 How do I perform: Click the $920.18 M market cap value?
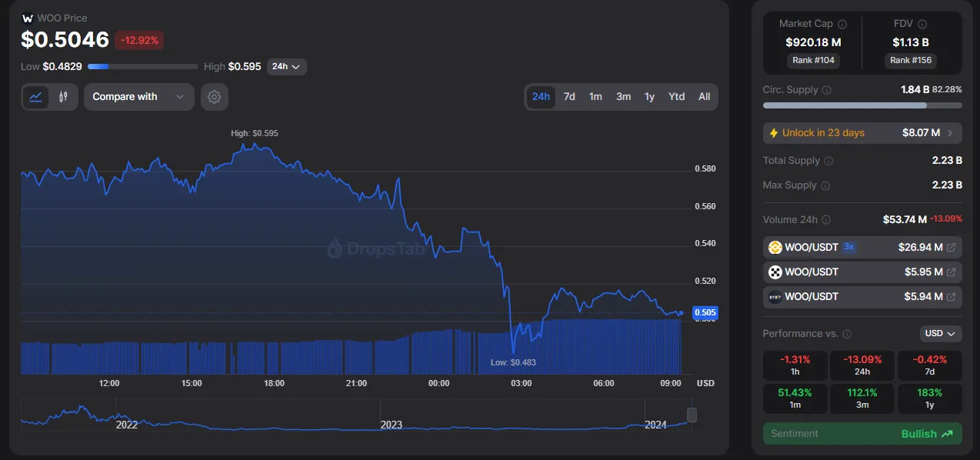(x=813, y=42)
